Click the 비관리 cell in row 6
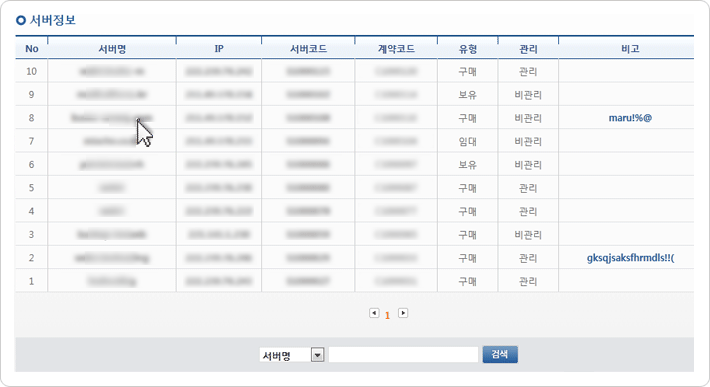 coord(528,164)
